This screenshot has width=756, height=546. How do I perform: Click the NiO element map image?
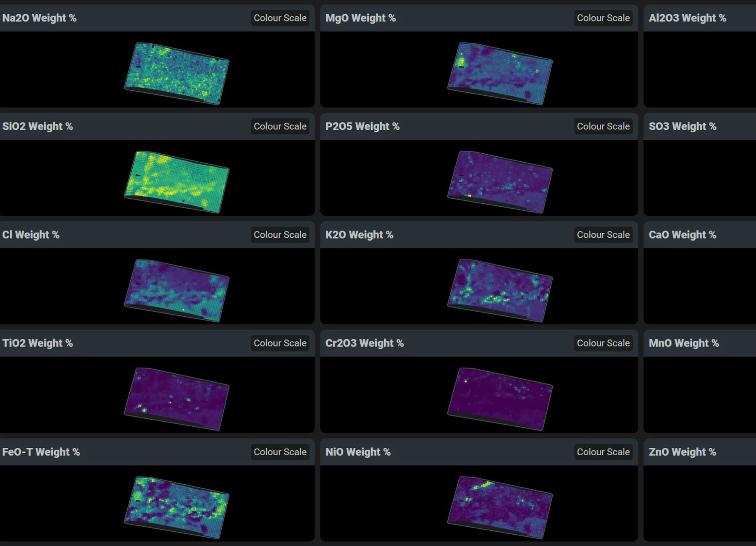click(500, 507)
